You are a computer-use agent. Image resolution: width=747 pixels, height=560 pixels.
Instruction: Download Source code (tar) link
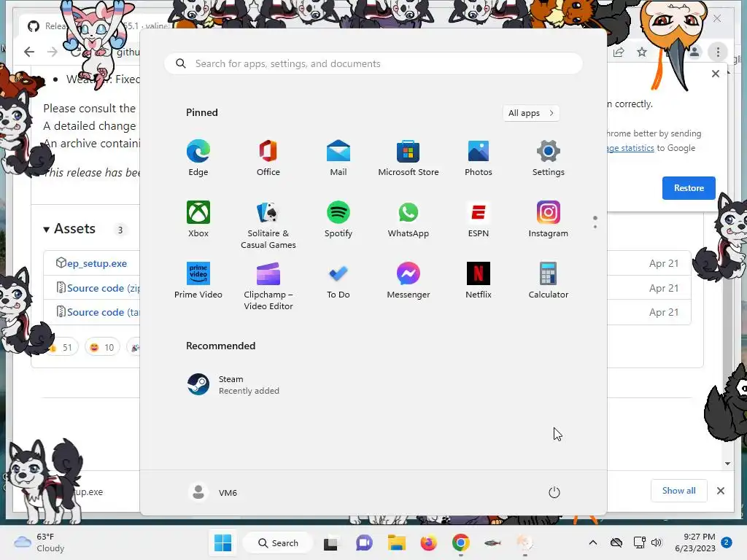point(103,312)
